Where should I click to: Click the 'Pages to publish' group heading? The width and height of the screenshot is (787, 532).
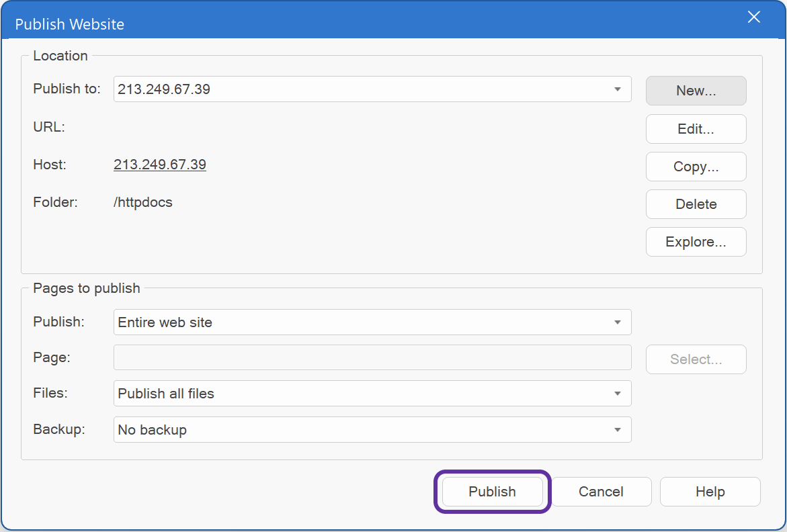(87, 288)
